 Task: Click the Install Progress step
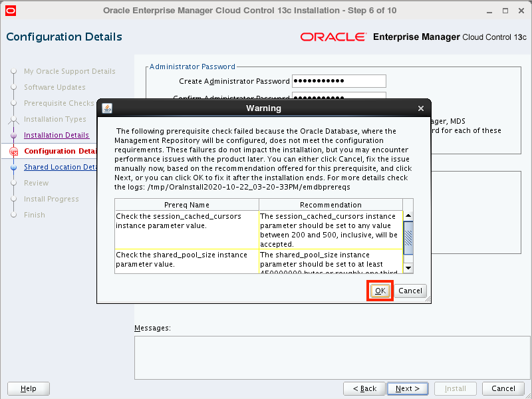(x=51, y=199)
